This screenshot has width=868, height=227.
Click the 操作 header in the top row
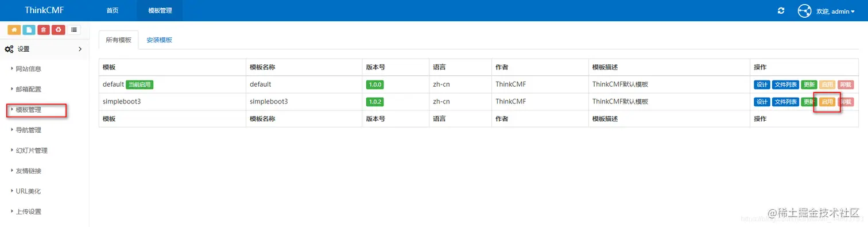click(760, 67)
